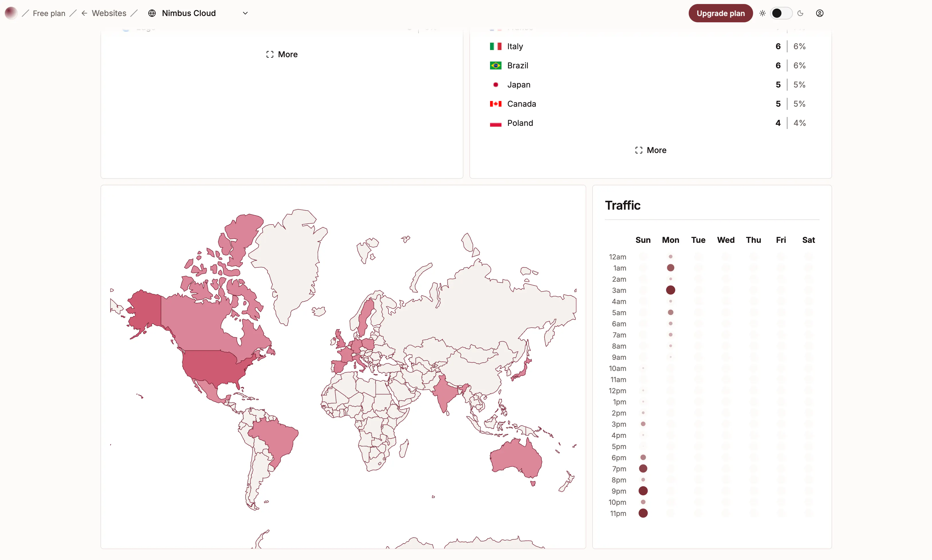Select Canada in the countries list
This screenshot has width=932, height=560.
coord(647,104)
